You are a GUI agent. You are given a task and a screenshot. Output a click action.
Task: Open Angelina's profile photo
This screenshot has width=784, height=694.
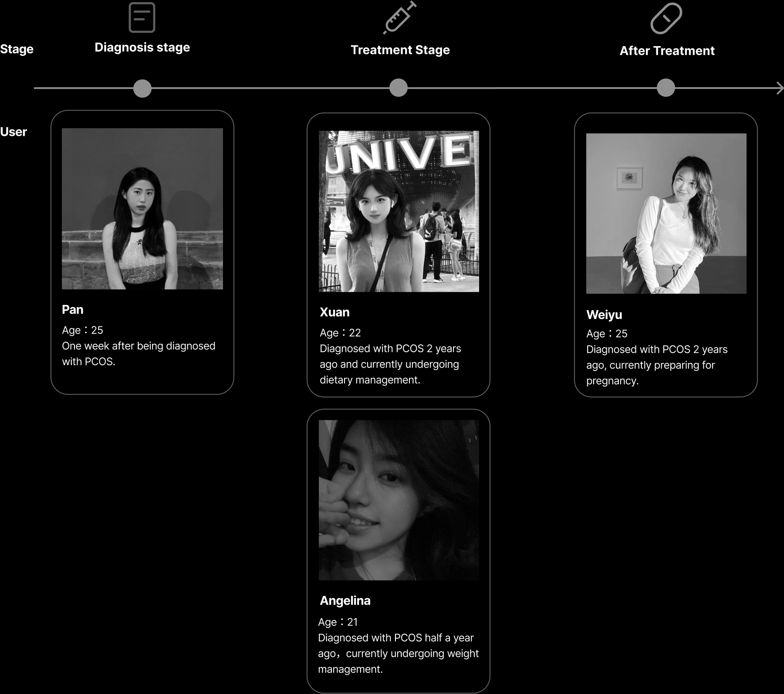click(x=399, y=500)
